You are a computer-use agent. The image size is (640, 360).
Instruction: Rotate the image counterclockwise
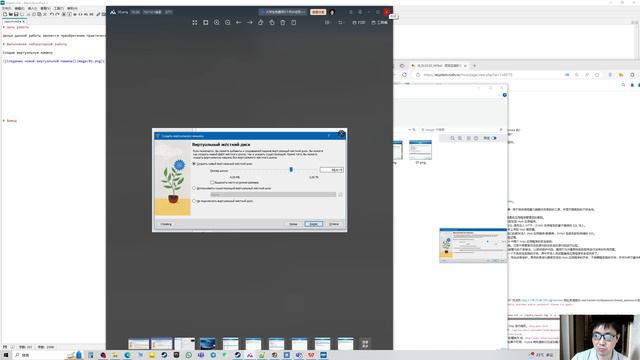(x=261, y=22)
